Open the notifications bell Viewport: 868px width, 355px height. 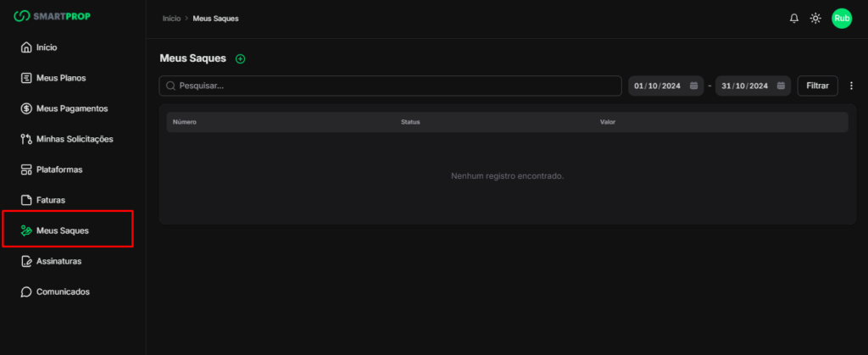(794, 18)
